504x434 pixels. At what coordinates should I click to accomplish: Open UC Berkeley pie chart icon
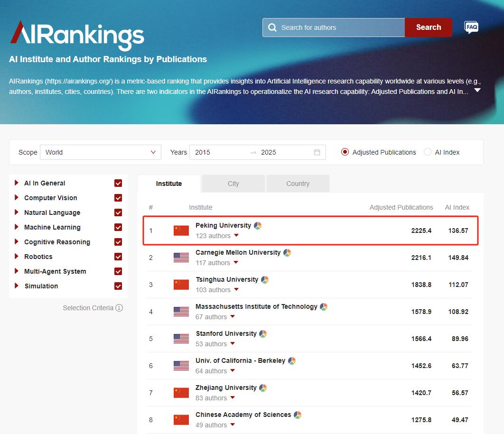(292, 360)
